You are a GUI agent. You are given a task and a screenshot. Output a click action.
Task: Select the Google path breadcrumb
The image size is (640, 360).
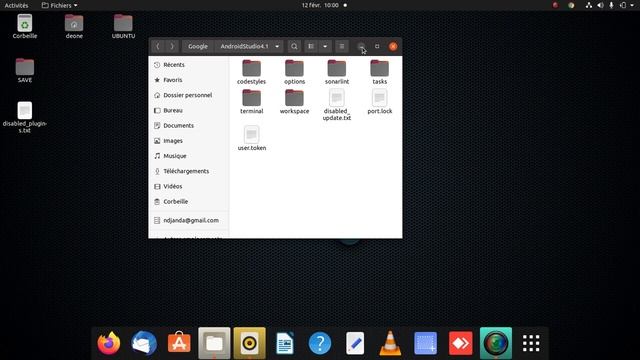coord(198,47)
